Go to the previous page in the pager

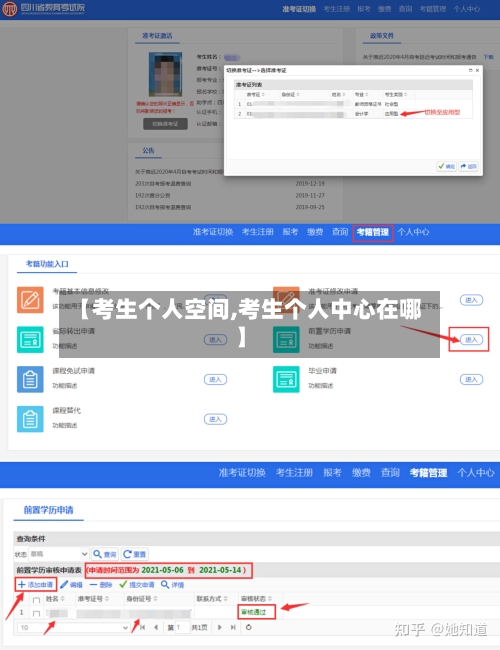point(156,628)
